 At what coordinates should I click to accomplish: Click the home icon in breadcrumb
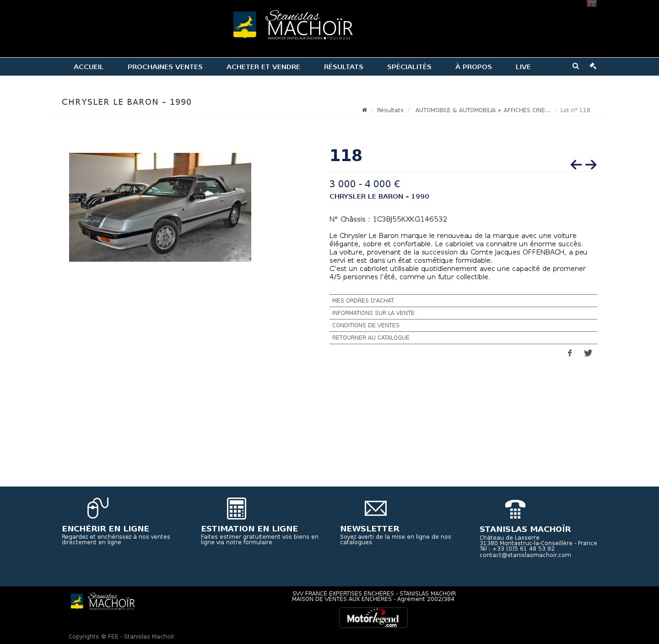pos(364,110)
